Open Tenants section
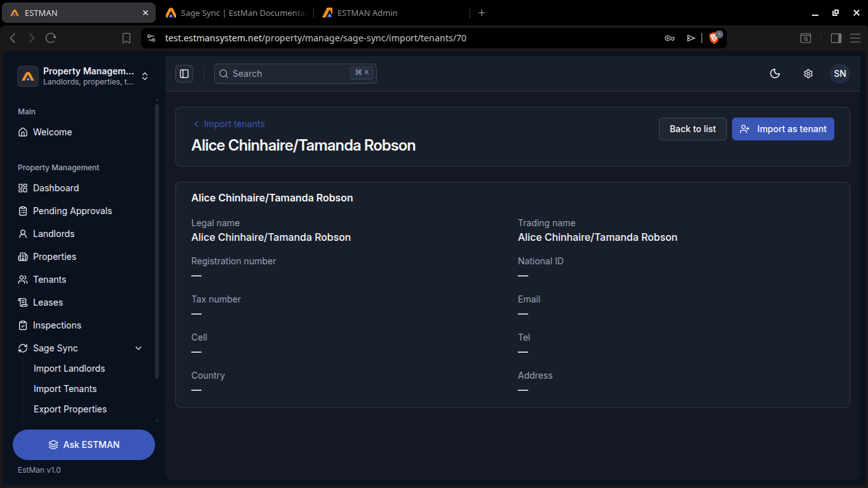Screen dimensions: 868x488 pyautogui.click(x=50, y=280)
